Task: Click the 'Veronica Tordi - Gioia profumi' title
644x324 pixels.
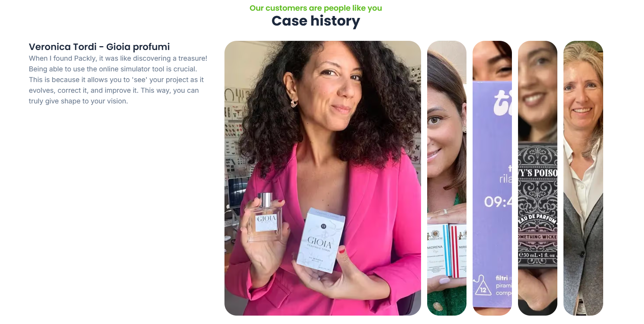Action: click(99, 47)
